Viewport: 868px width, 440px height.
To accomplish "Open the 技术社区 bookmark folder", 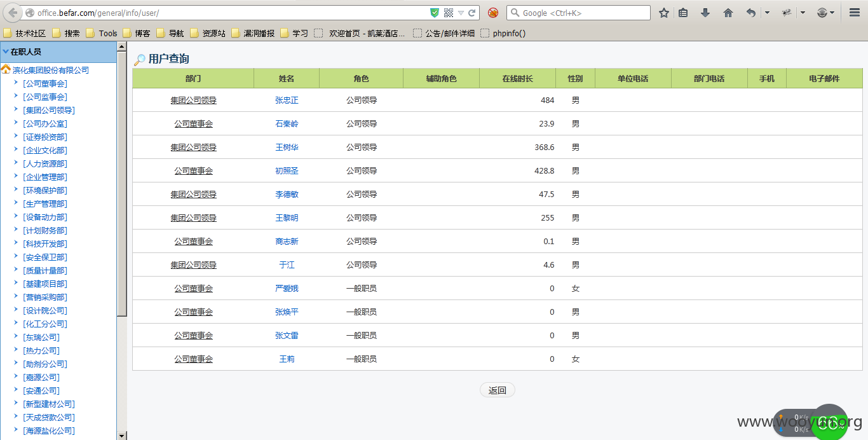I will point(25,33).
